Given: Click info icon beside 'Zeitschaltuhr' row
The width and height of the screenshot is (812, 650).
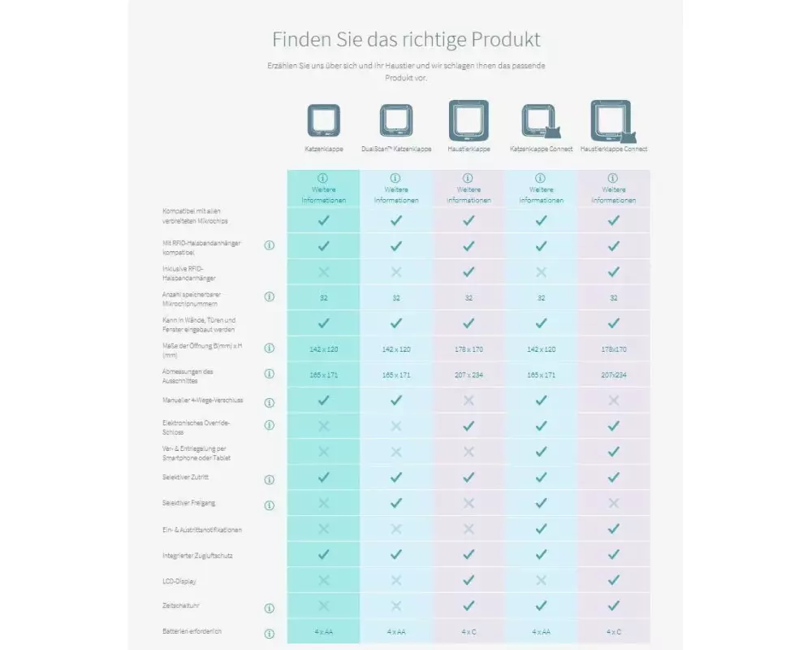Looking at the screenshot, I should [270, 608].
